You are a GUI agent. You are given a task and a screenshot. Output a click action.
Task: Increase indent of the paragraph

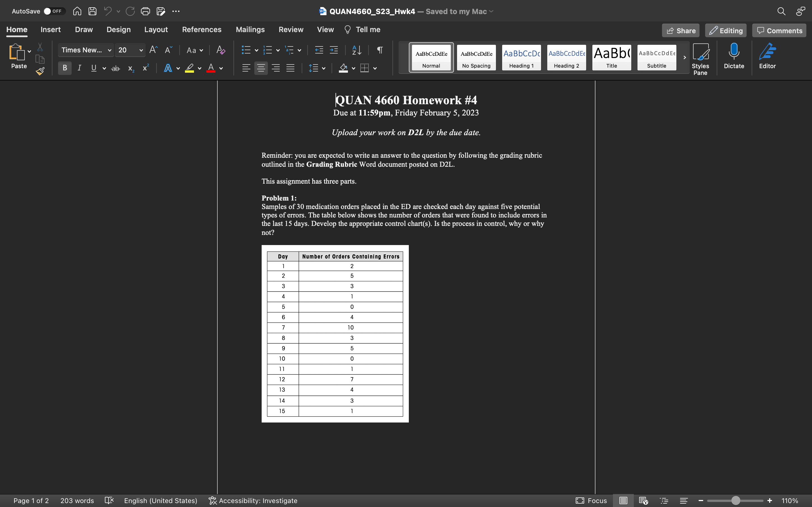click(x=334, y=50)
